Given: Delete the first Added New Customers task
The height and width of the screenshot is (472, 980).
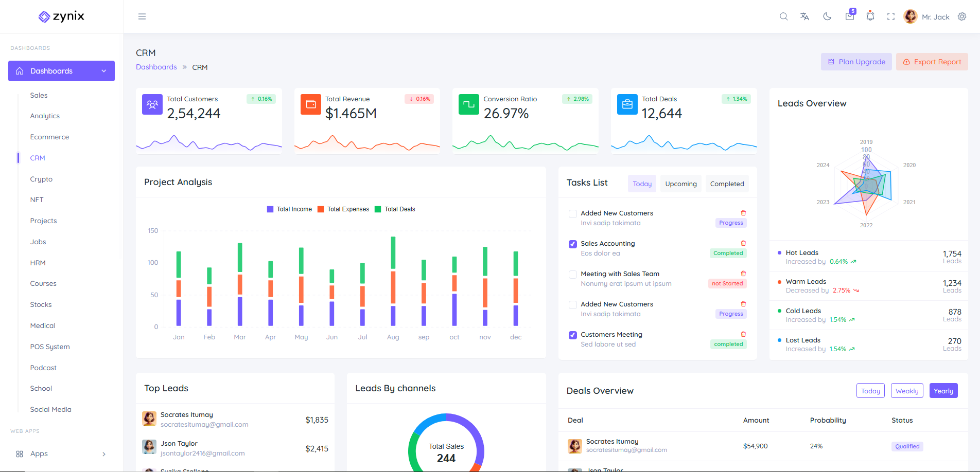Looking at the screenshot, I should [x=743, y=213].
